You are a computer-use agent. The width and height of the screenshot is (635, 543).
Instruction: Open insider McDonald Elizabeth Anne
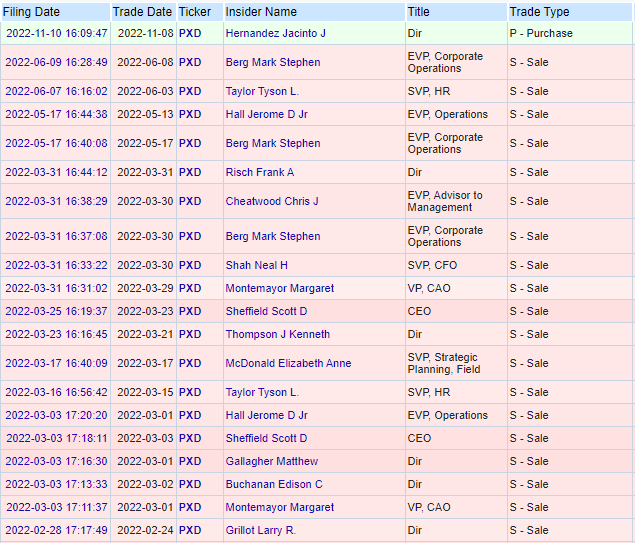[288, 363]
